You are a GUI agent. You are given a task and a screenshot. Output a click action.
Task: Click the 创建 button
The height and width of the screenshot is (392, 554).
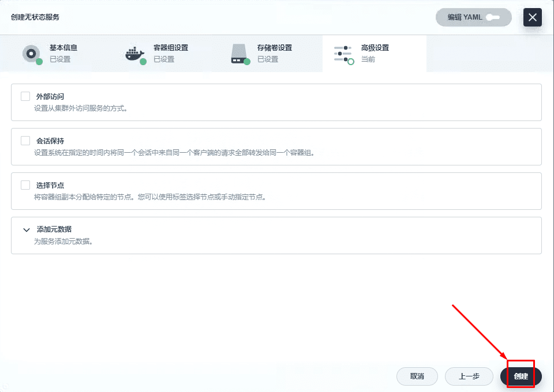(521, 376)
